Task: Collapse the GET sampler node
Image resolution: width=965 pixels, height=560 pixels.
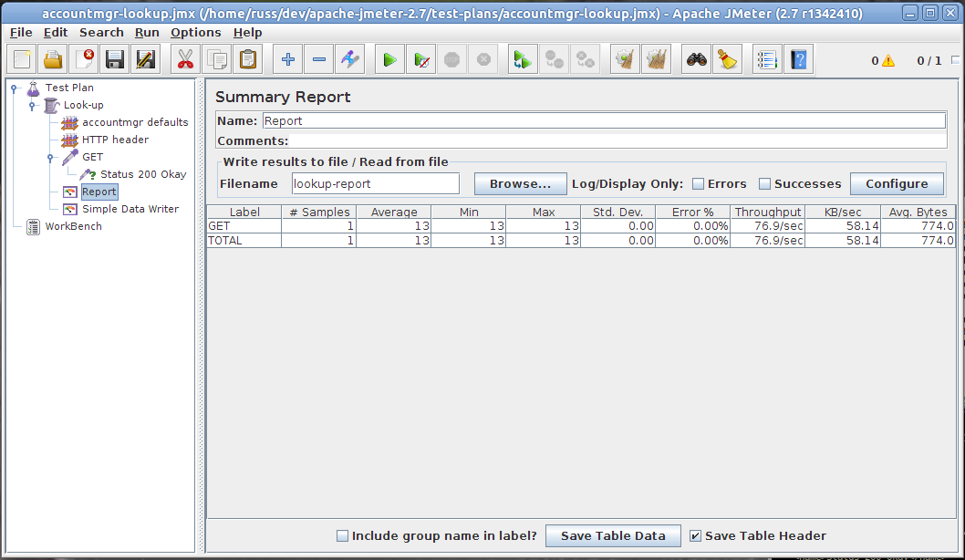Action: click(x=50, y=158)
